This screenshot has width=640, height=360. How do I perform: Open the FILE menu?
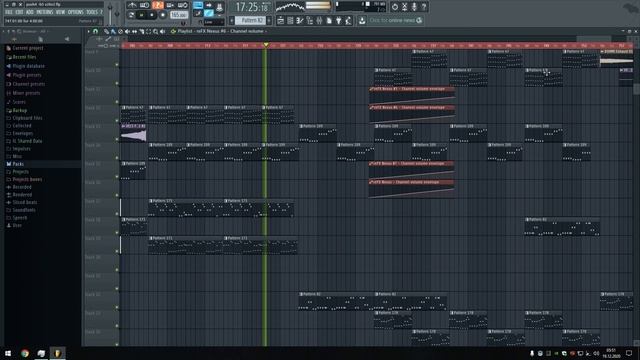point(9,12)
